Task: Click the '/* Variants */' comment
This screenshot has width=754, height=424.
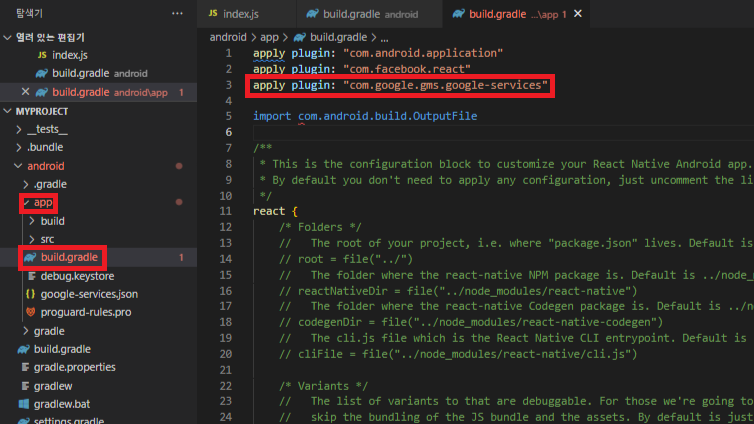Action: tap(323, 386)
